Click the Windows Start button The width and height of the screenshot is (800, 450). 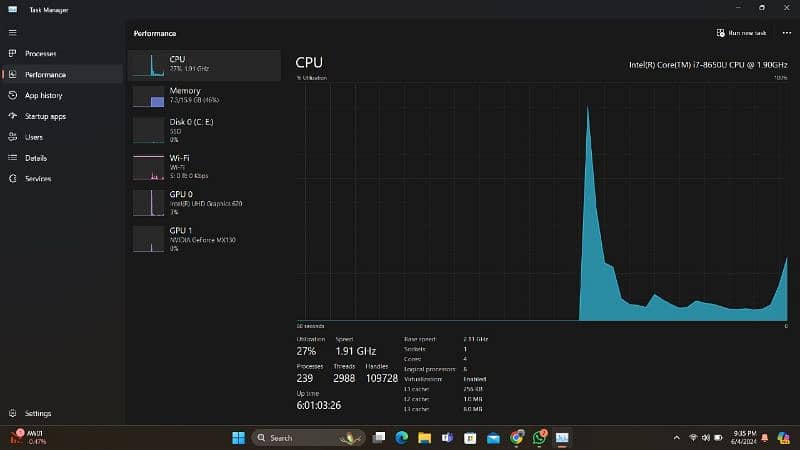(x=238, y=438)
